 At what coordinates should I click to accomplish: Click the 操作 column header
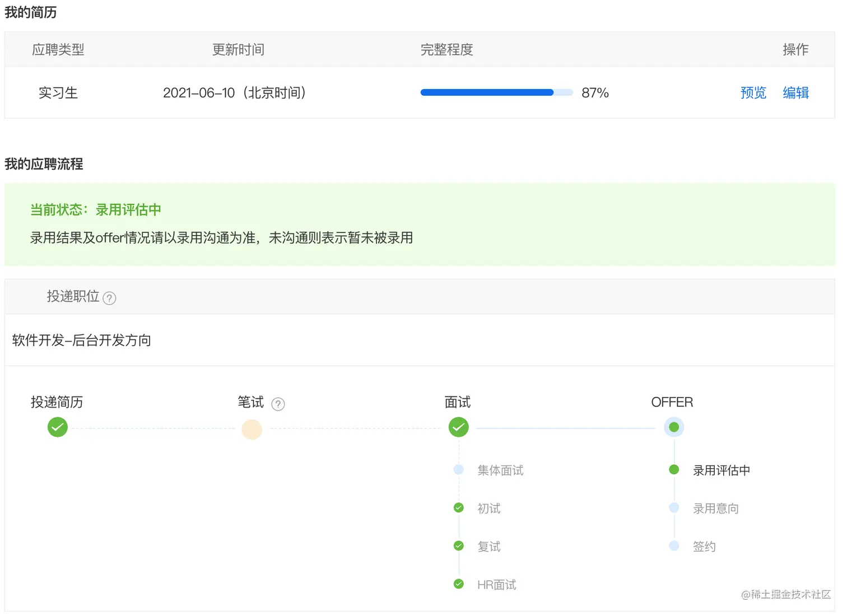click(x=795, y=50)
